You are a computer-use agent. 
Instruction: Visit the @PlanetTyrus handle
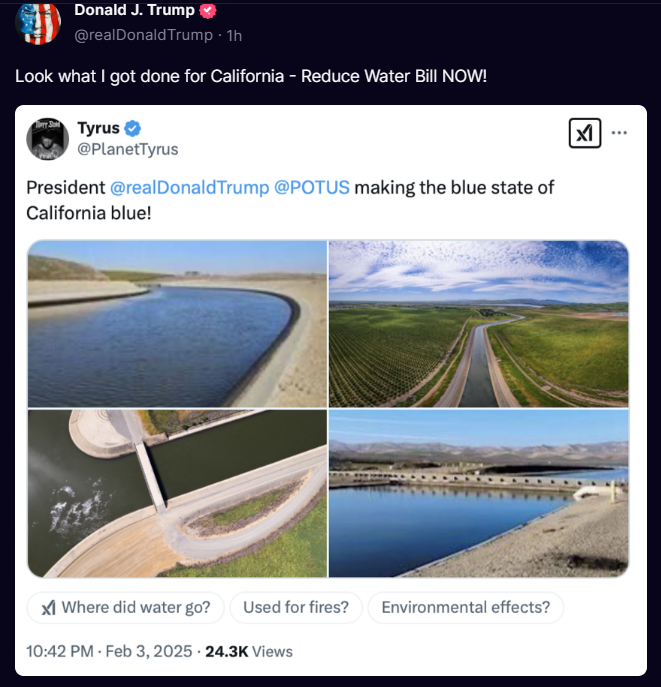[x=127, y=149]
